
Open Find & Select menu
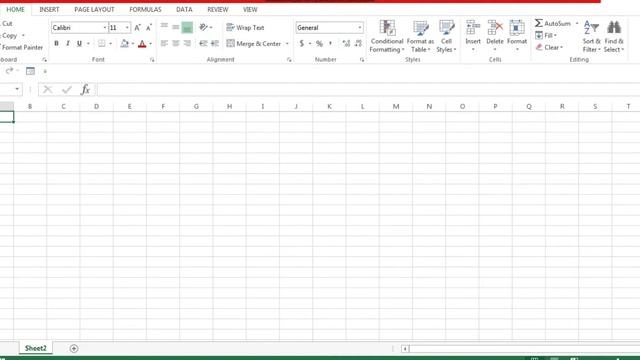pyautogui.click(x=614, y=36)
